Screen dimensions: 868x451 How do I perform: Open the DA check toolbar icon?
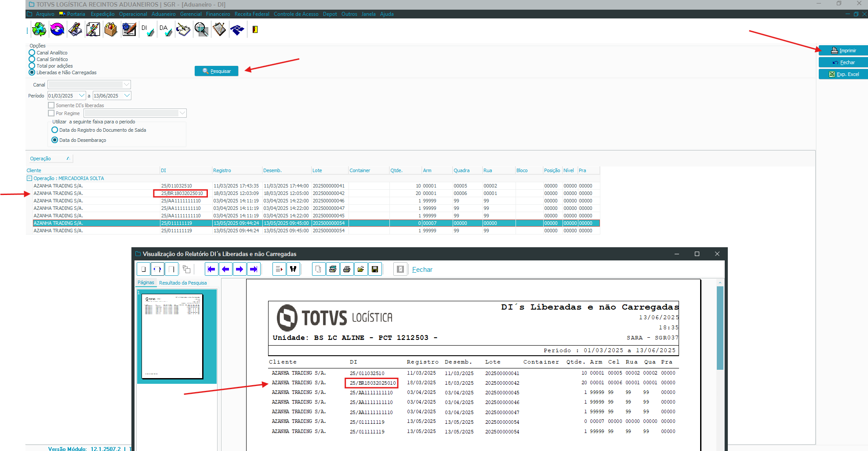pos(165,29)
